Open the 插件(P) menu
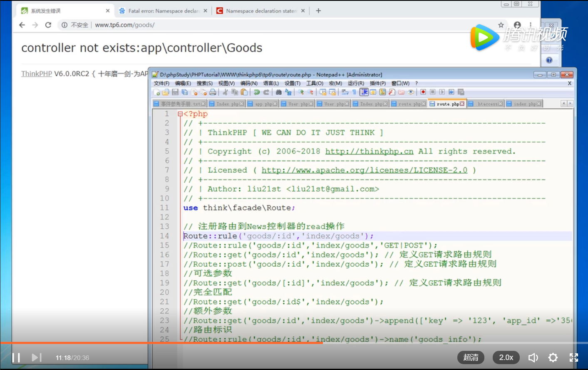This screenshot has width=588, height=370. click(378, 83)
